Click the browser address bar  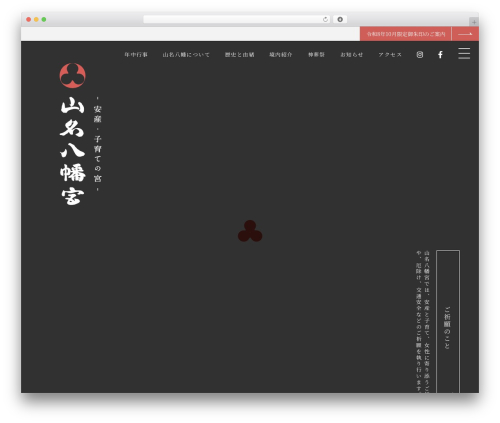236,19
